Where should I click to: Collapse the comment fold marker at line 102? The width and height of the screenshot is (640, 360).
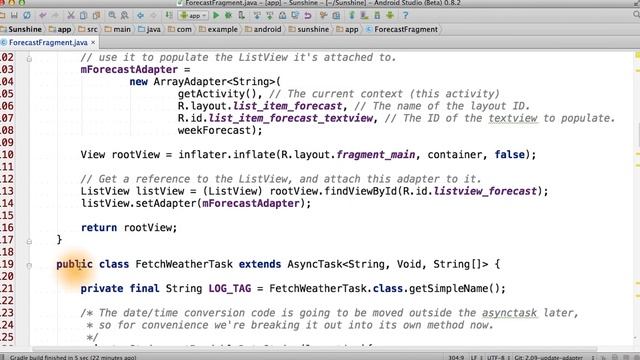click(x=29, y=59)
